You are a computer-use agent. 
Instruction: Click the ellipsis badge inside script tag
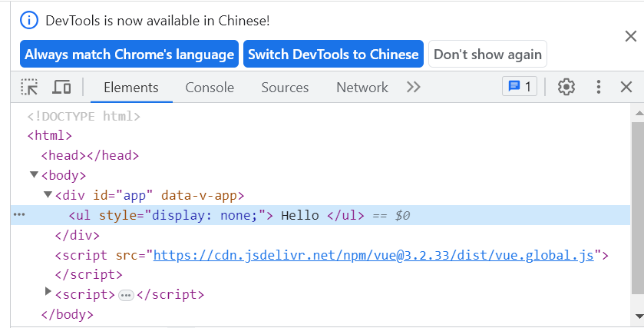tap(126, 295)
